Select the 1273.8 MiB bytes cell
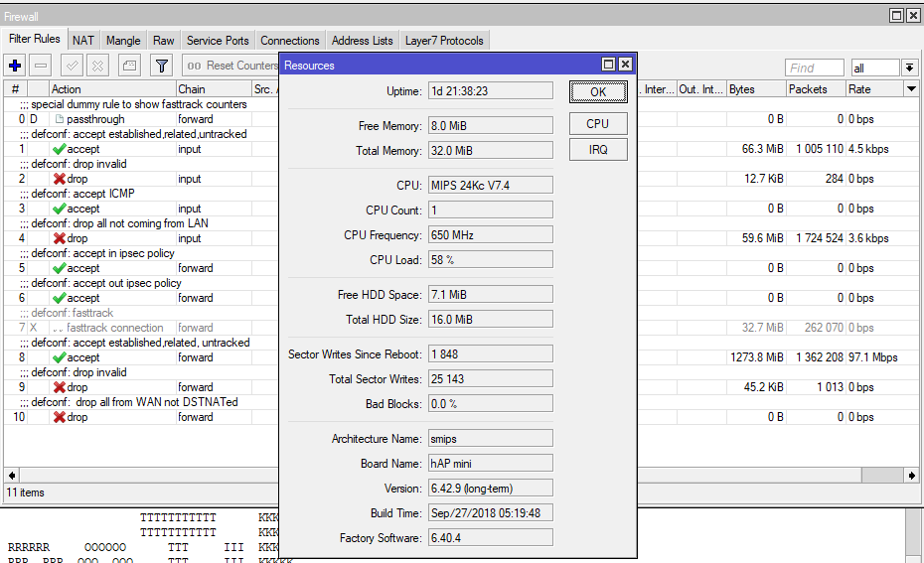 (757, 357)
